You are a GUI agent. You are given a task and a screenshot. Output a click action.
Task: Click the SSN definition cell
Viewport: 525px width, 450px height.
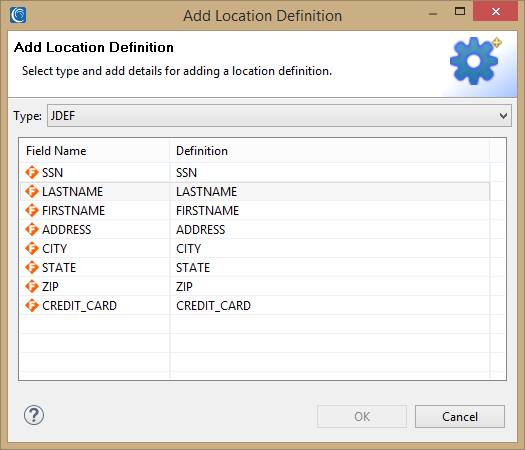pyautogui.click(x=330, y=173)
